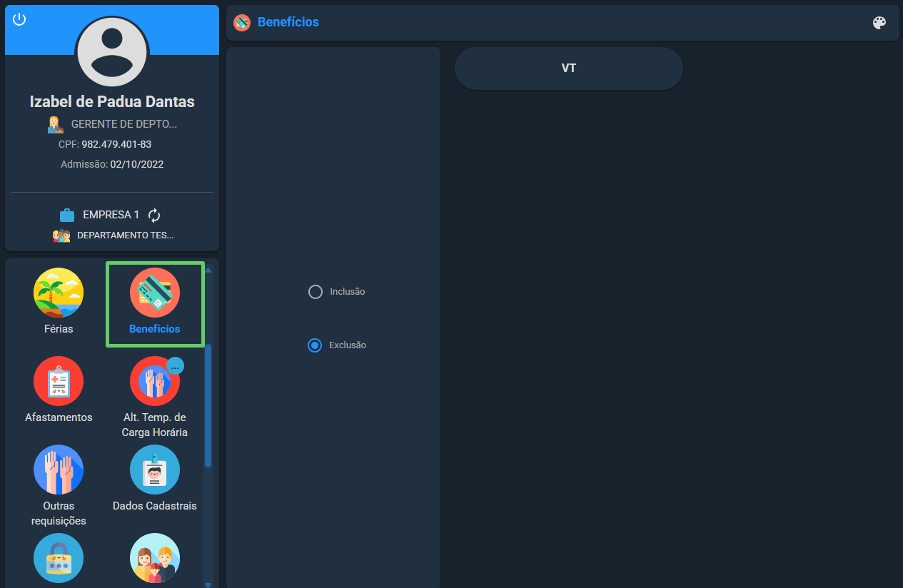Click the Benefícios header icon

click(x=242, y=22)
